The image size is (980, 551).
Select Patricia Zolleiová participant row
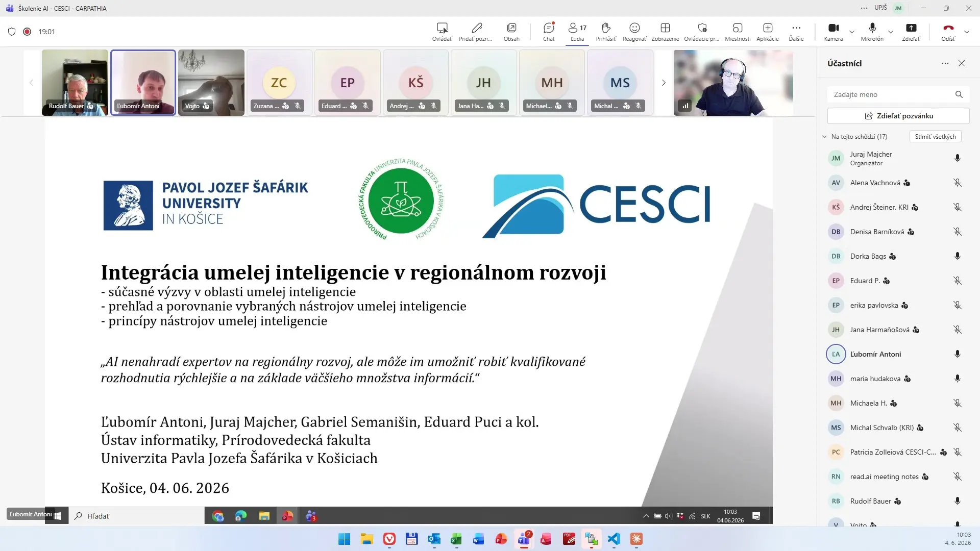coord(897,452)
